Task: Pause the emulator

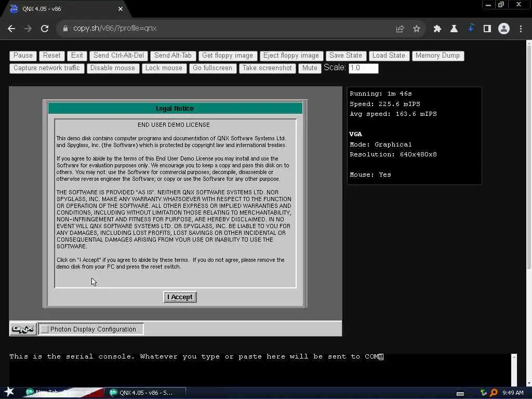Action: pyautogui.click(x=23, y=56)
